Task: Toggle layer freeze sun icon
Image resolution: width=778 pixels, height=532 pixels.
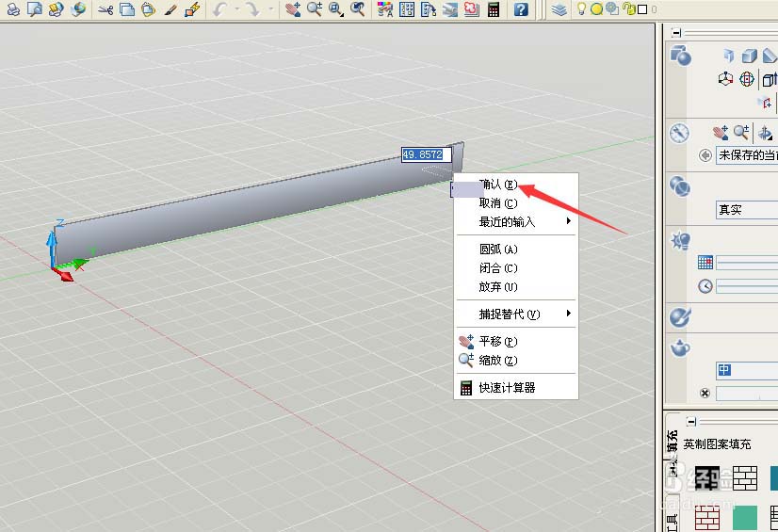Action: [597, 8]
